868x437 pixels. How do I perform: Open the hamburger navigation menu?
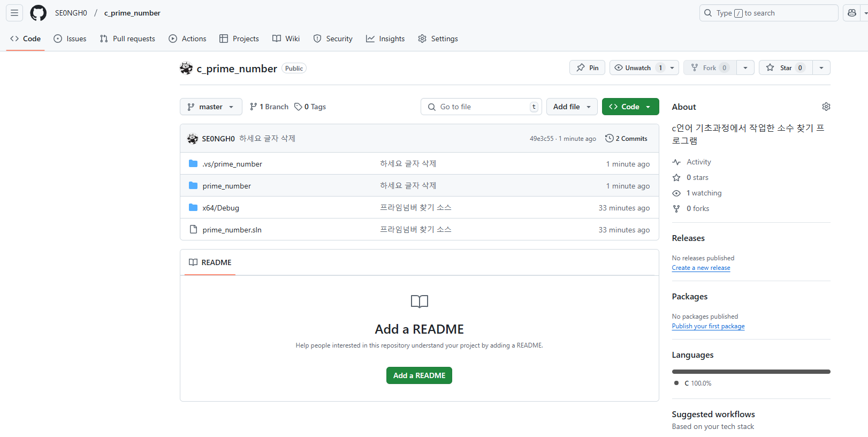point(14,13)
